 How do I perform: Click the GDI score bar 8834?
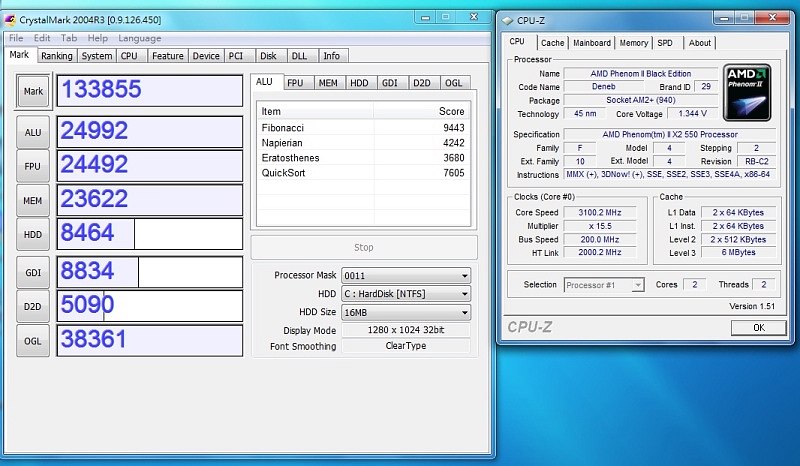click(x=149, y=272)
